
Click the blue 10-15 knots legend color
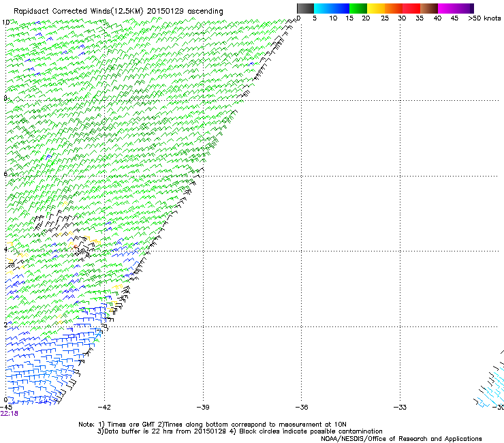click(341, 8)
